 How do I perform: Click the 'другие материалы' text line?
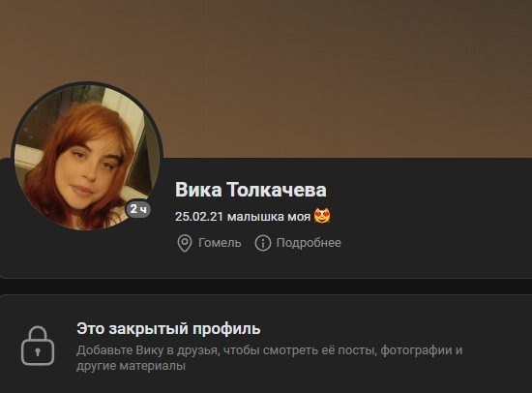click(131, 366)
